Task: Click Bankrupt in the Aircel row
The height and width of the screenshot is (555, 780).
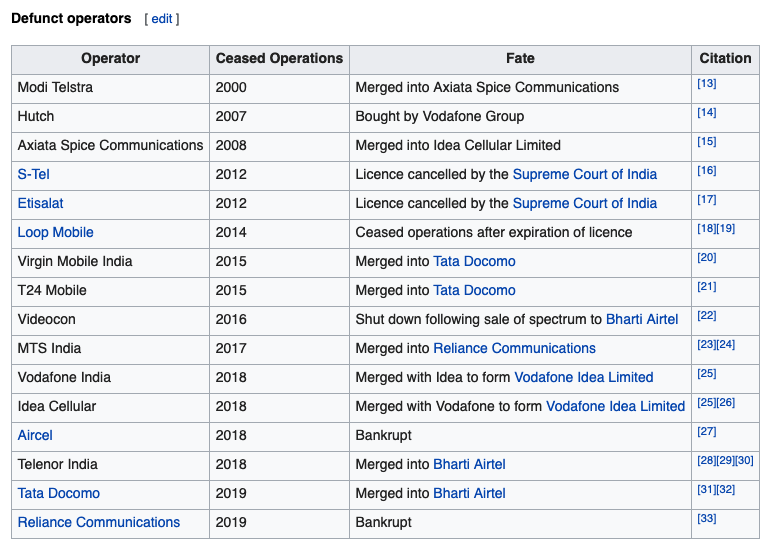Action: coord(384,435)
